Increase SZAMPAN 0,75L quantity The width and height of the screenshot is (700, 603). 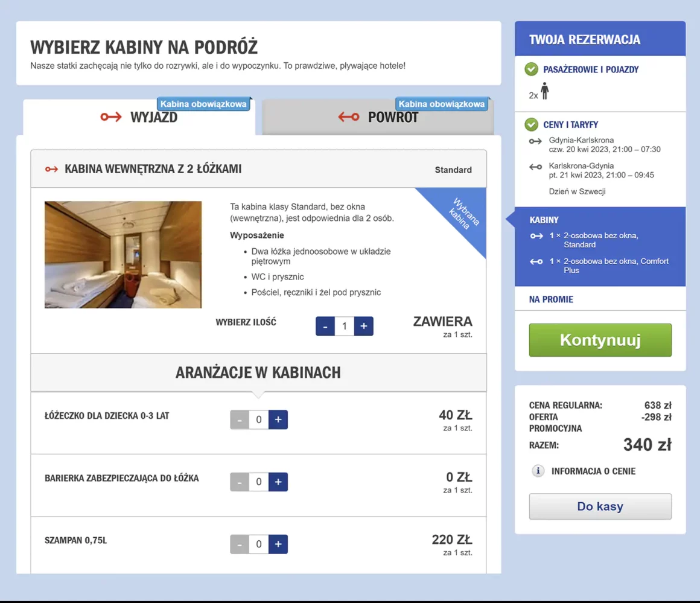pyautogui.click(x=278, y=544)
